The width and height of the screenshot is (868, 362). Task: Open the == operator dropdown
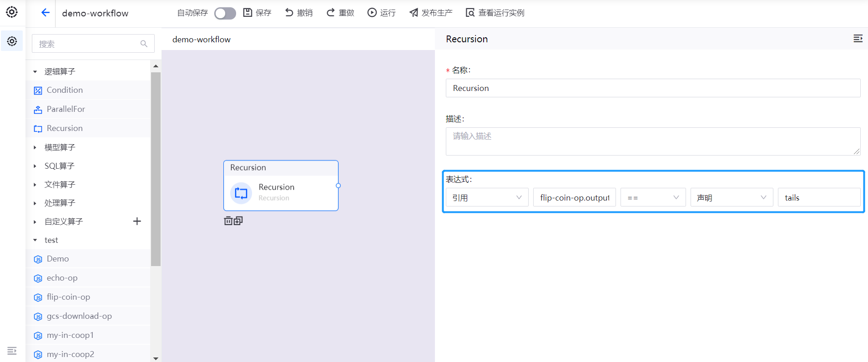pos(652,197)
